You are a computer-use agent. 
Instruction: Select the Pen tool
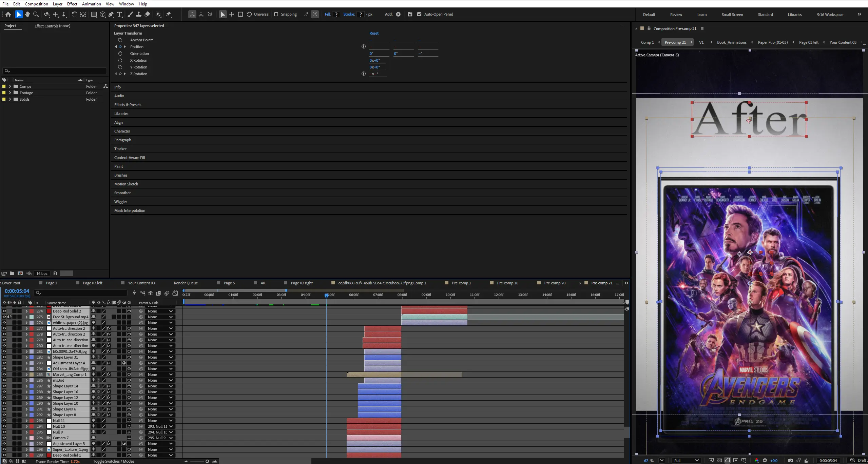[x=111, y=14]
